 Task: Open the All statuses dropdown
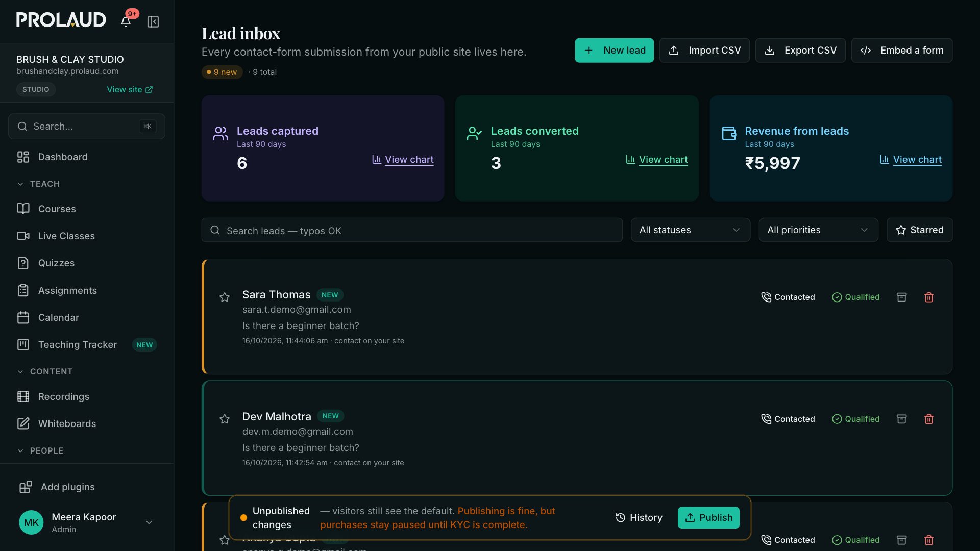click(x=690, y=230)
